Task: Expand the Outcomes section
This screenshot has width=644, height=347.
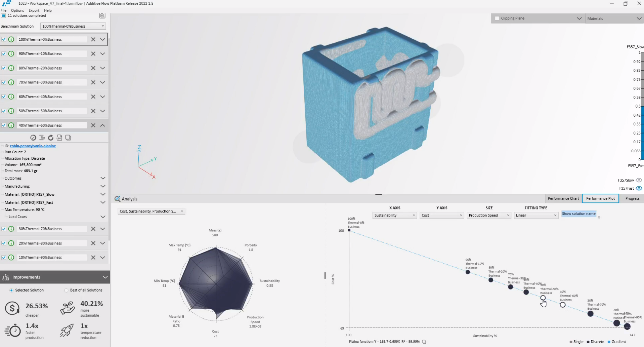Action: pos(103,178)
